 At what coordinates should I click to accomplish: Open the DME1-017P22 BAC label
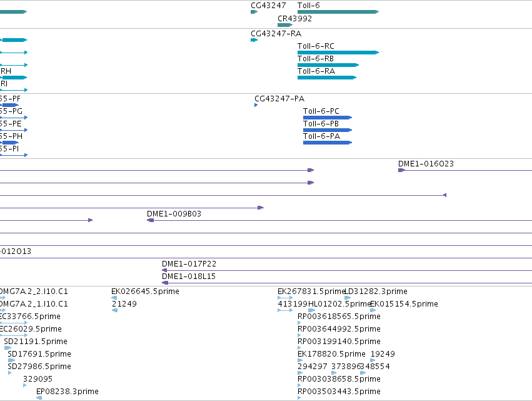click(x=189, y=264)
